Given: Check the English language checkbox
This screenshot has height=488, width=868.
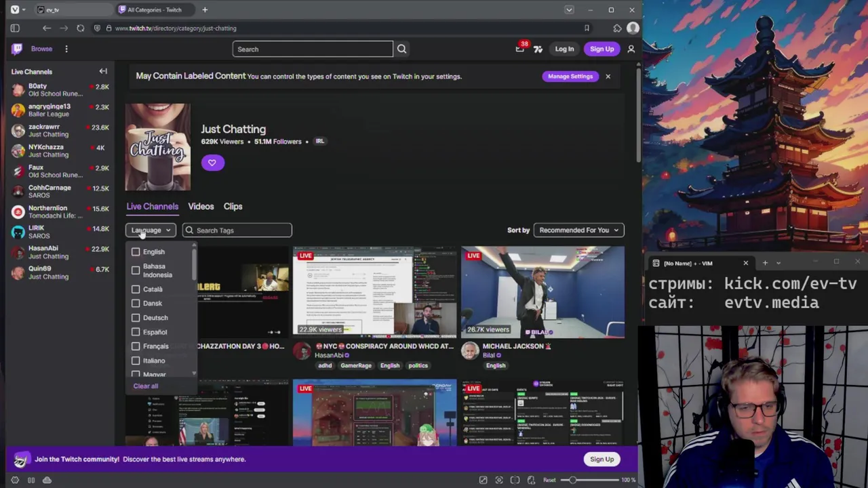Looking at the screenshot, I should [x=136, y=252].
